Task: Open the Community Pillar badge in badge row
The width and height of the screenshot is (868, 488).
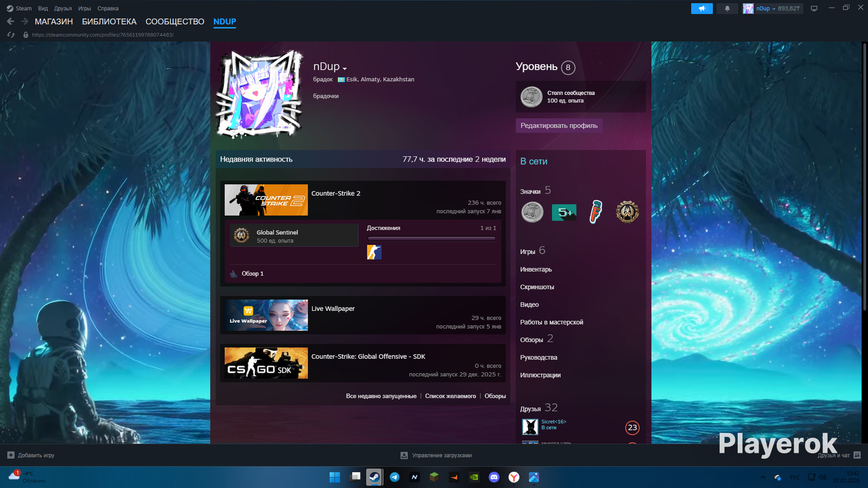Action: click(532, 212)
